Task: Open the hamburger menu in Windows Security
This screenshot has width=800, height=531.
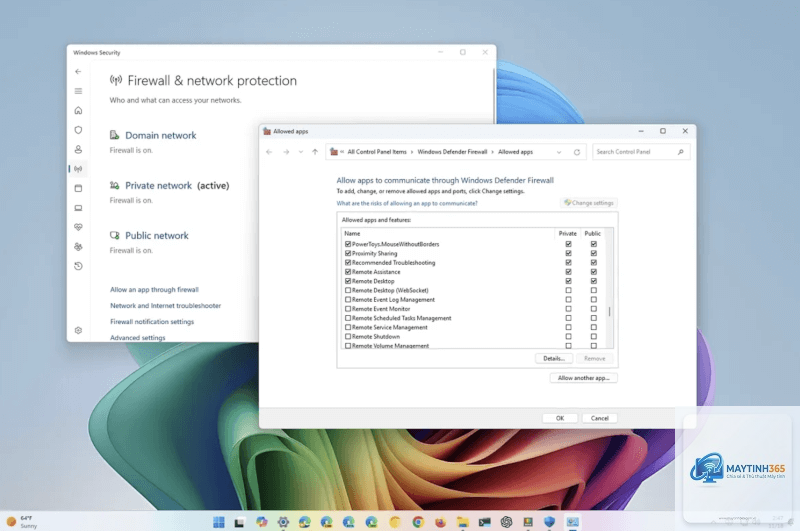Action: [78, 91]
